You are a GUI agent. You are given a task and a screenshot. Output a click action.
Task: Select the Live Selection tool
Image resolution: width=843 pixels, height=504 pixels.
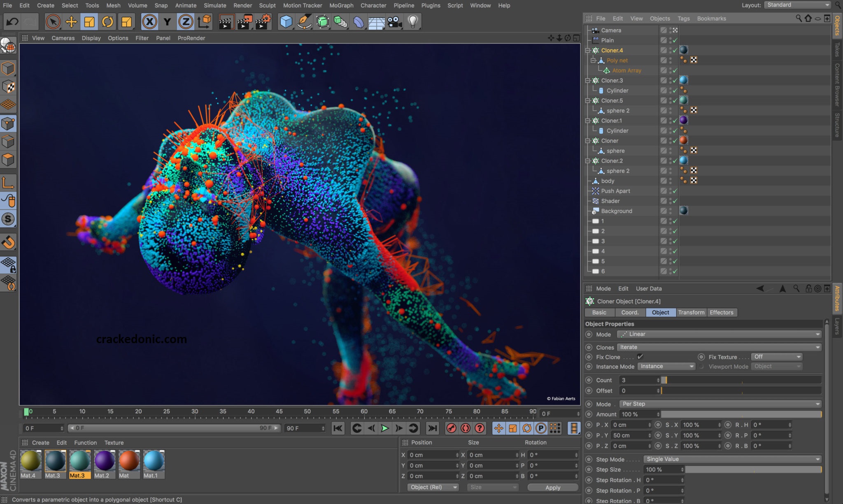point(52,21)
